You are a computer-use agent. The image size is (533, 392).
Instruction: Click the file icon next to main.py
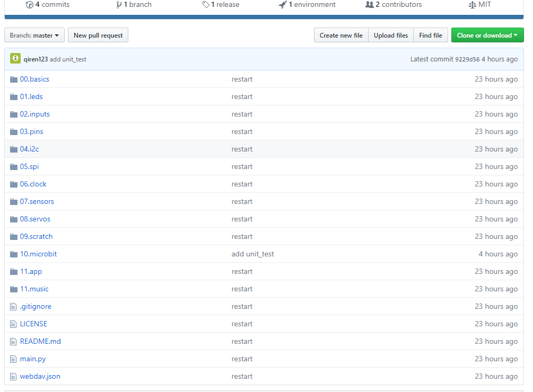pos(14,359)
